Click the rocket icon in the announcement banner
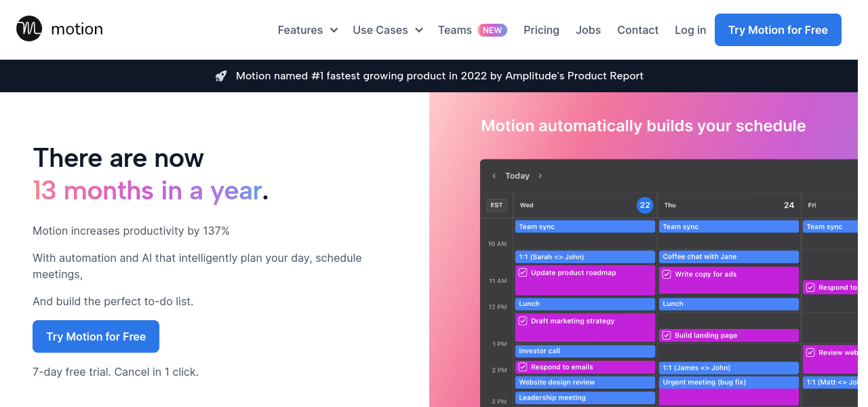The width and height of the screenshot is (868, 407). (221, 76)
